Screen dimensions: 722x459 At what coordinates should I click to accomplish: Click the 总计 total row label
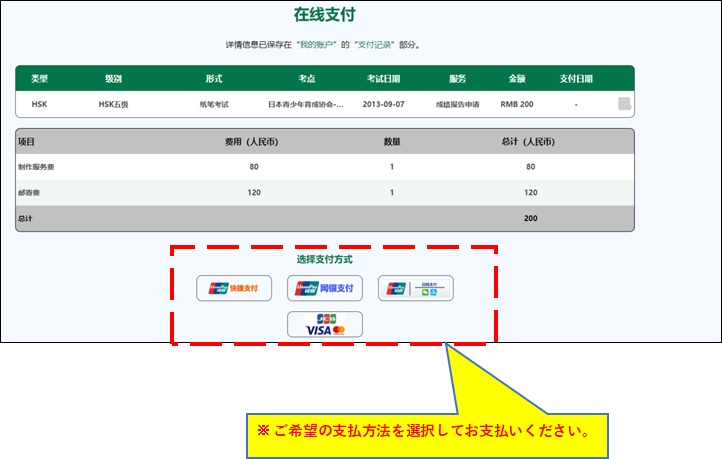pos(25,218)
